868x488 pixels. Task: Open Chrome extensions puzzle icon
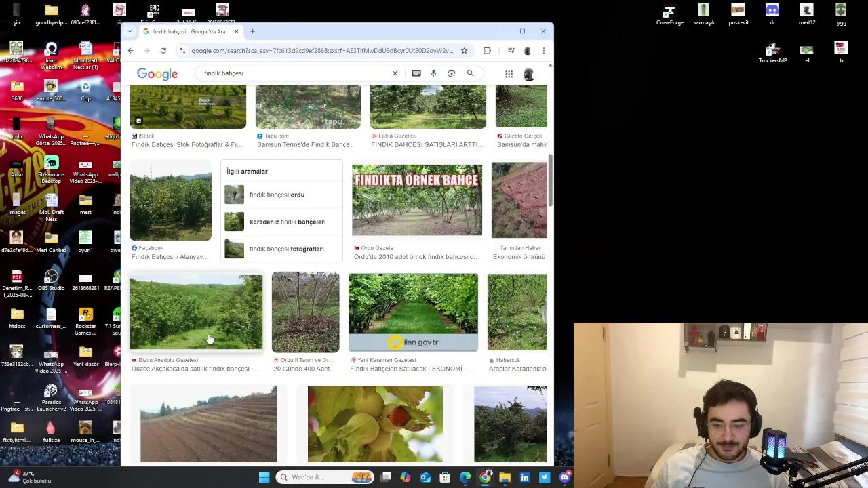pyautogui.click(x=487, y=50)
